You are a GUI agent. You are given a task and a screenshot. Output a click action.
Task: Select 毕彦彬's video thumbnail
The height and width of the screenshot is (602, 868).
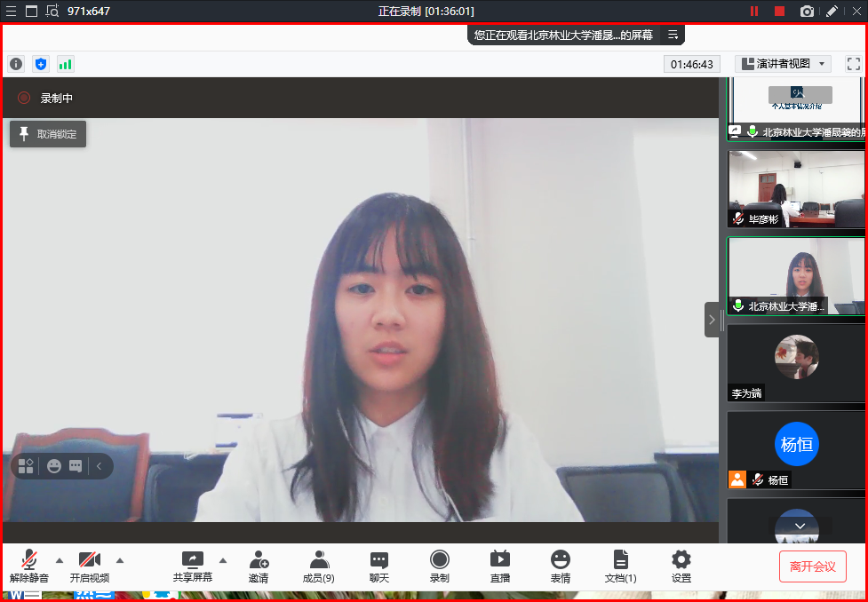pos(795,189)
